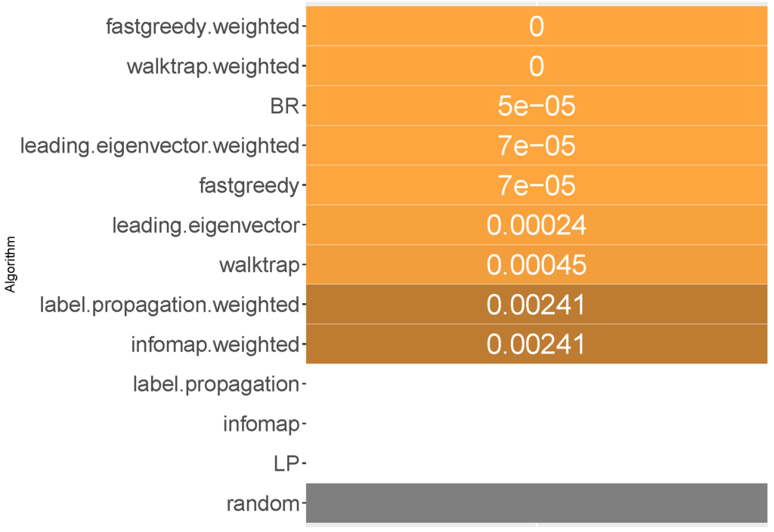Select the 0.00241 value for infomap.weighted

coord(537,345)
